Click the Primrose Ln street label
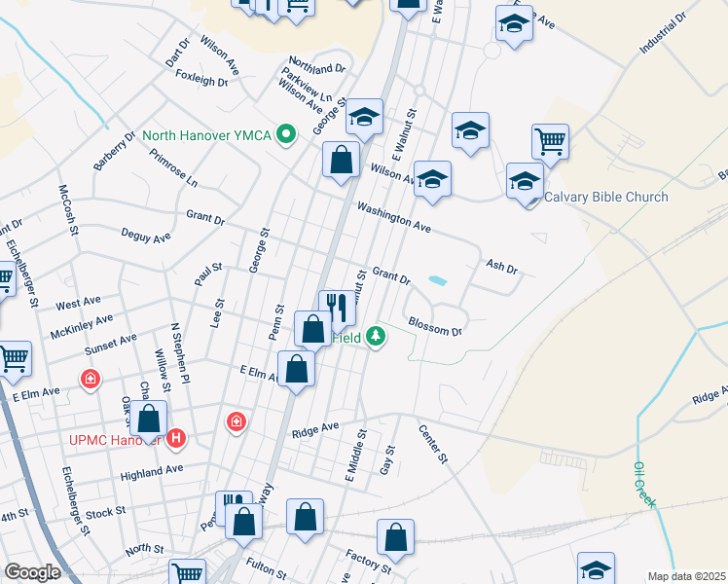Viewport: 728px width, 584px height. (x=173, y=168)
